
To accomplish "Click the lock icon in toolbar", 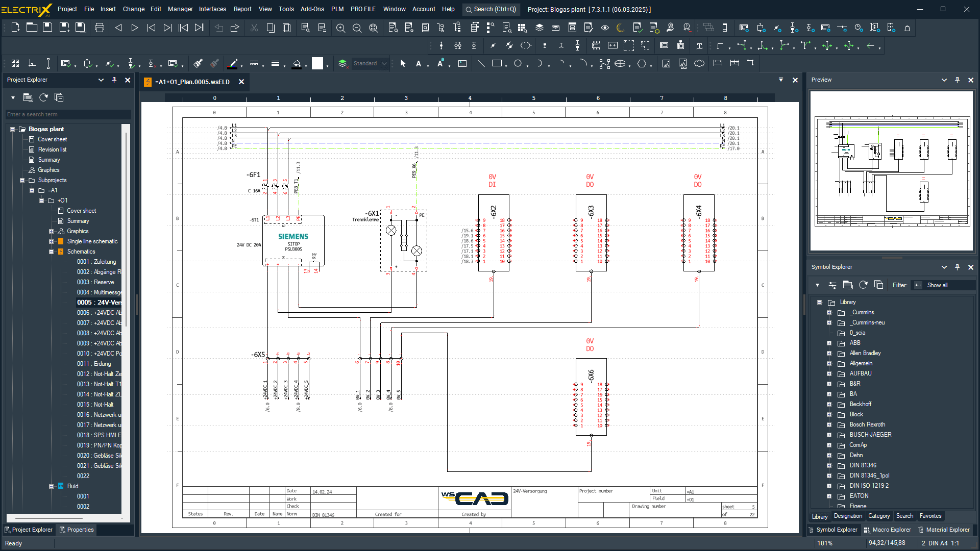I will pos(907,28).
